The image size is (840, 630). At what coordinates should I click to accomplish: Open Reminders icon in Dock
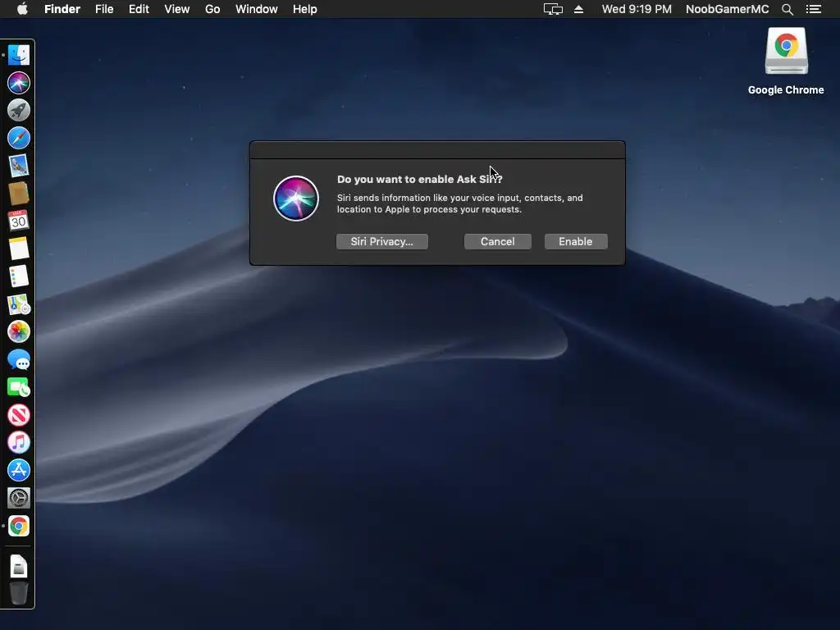[x=19, y=276]
